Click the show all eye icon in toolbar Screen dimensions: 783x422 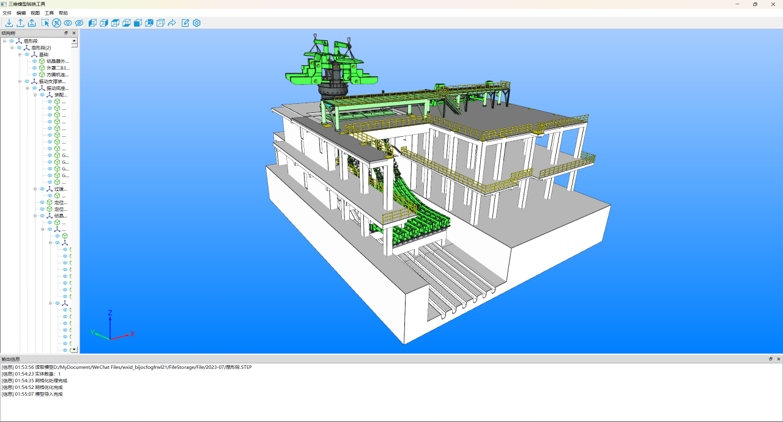(68, 23)
